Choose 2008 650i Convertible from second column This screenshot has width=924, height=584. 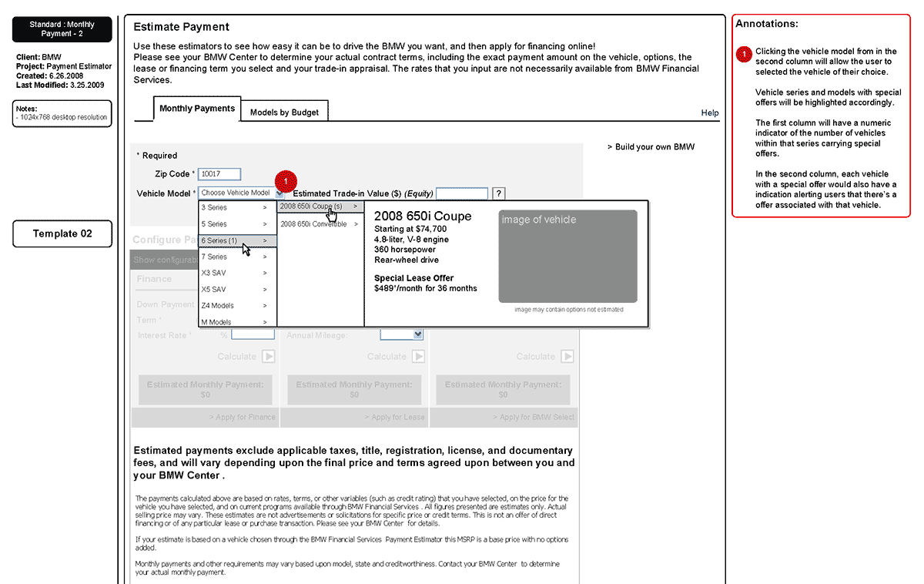(319, 224)
